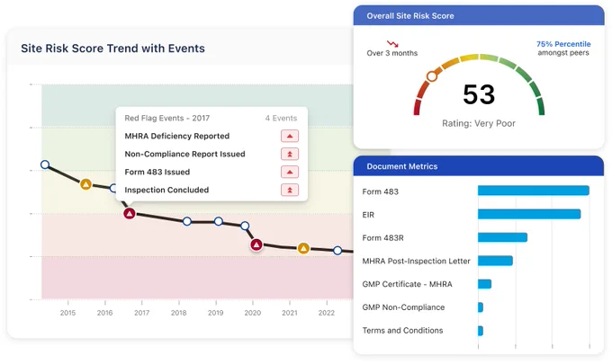This screenshot has height=364, width=612.
Task: Click the red icon beside MHRA Deficiency Reported
Action: 290,136
